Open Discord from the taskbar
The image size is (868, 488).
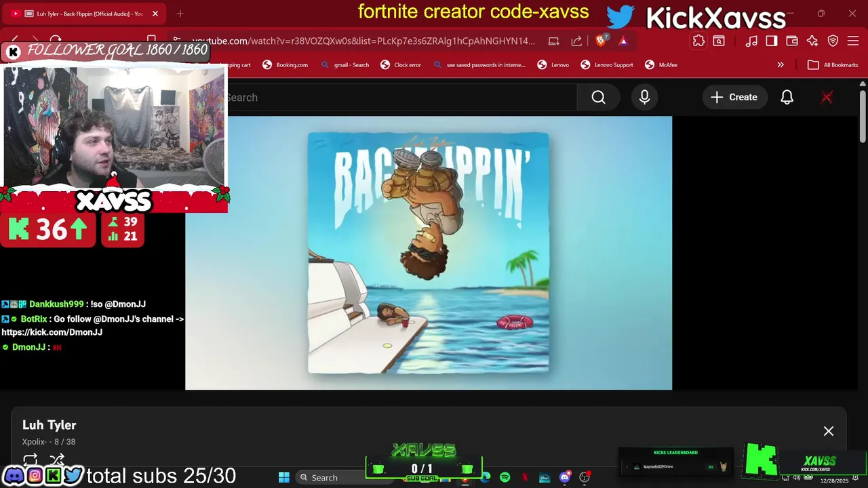(564, 477)
